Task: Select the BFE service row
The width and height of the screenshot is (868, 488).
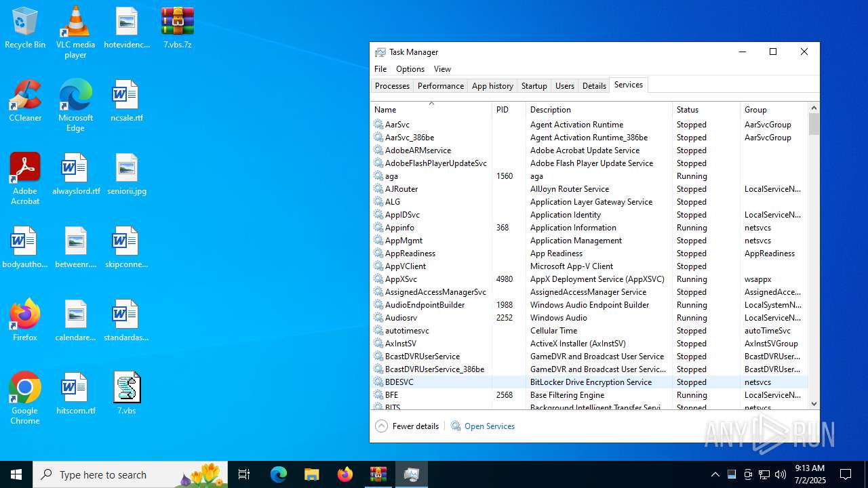Action: click(589, 395)
